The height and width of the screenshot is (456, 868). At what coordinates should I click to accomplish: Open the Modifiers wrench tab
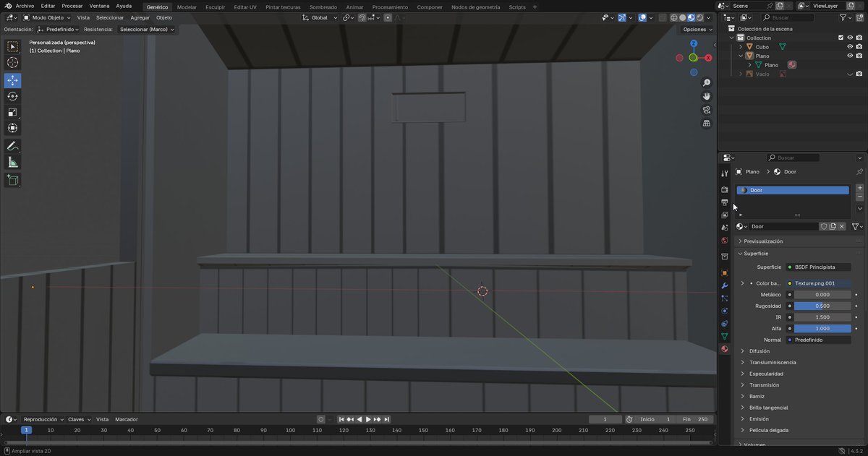[724, 286]
